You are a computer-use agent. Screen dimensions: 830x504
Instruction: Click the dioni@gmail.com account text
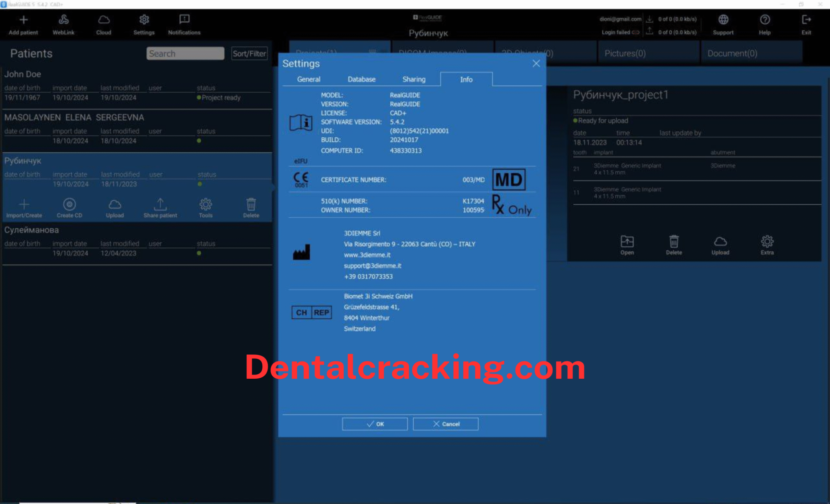(x=620, y=19)
